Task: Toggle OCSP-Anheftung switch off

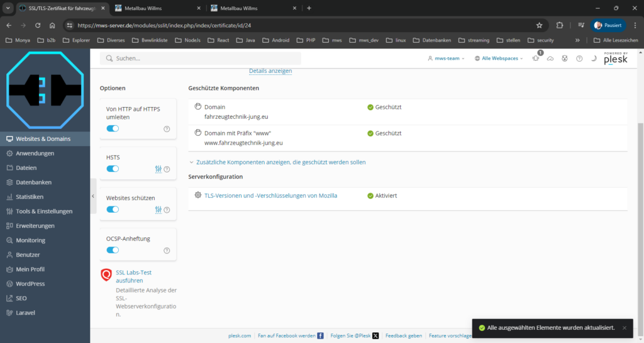Action: click(113, 250)
